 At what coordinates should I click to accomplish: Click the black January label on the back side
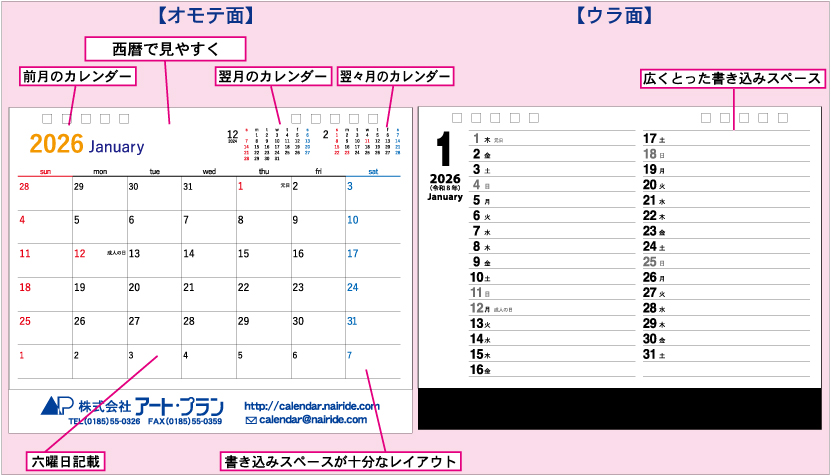click(x=445, y=197)
